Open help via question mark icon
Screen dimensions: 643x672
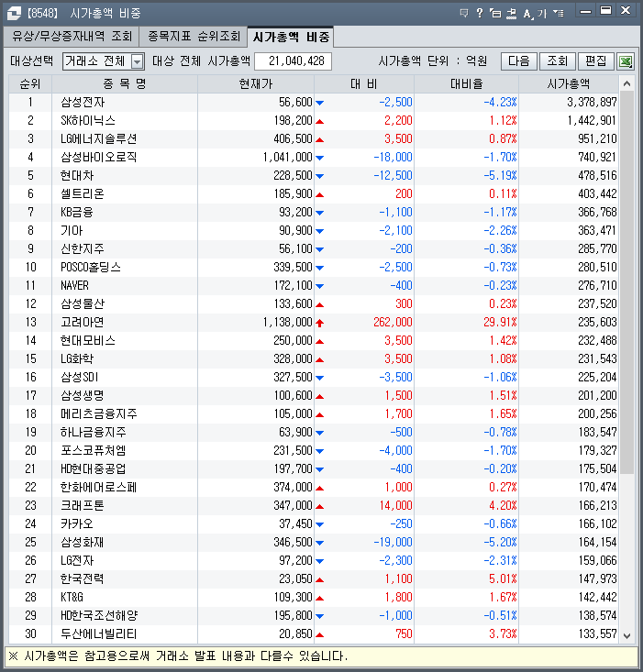(x=480, y=13)
